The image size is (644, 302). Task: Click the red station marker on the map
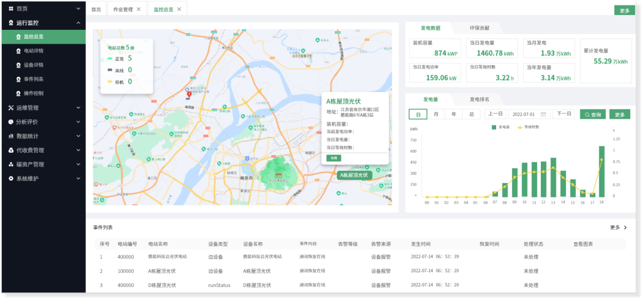[x=189, y=94]
